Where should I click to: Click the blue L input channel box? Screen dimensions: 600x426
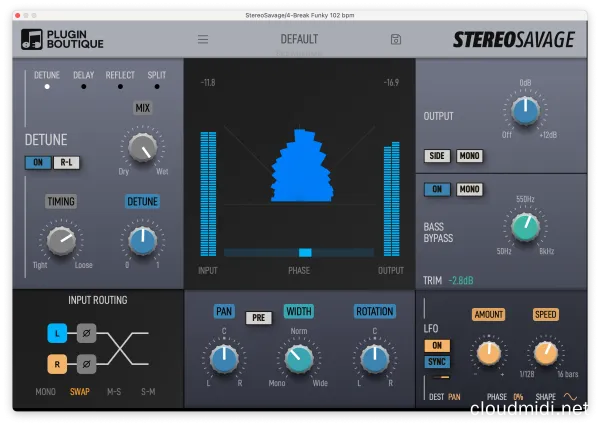click(x=57, y=333)
